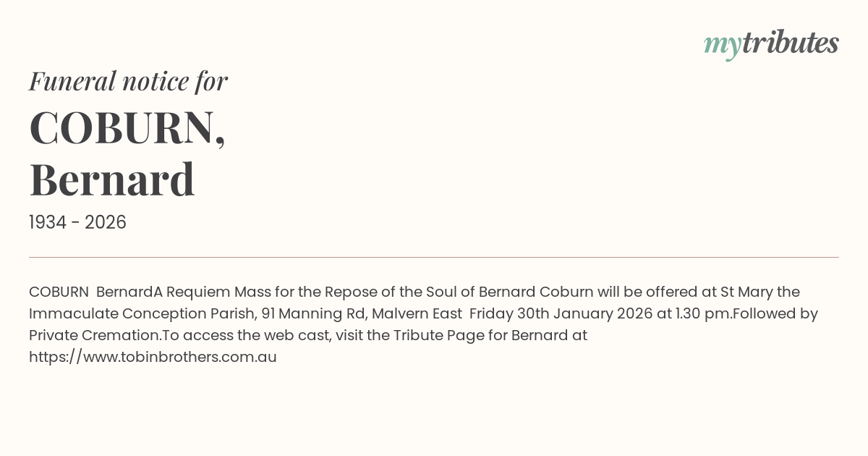Viewport: 868px width, 456px height.
Task: Click the birth year 1934
Action: click(48, 223)
